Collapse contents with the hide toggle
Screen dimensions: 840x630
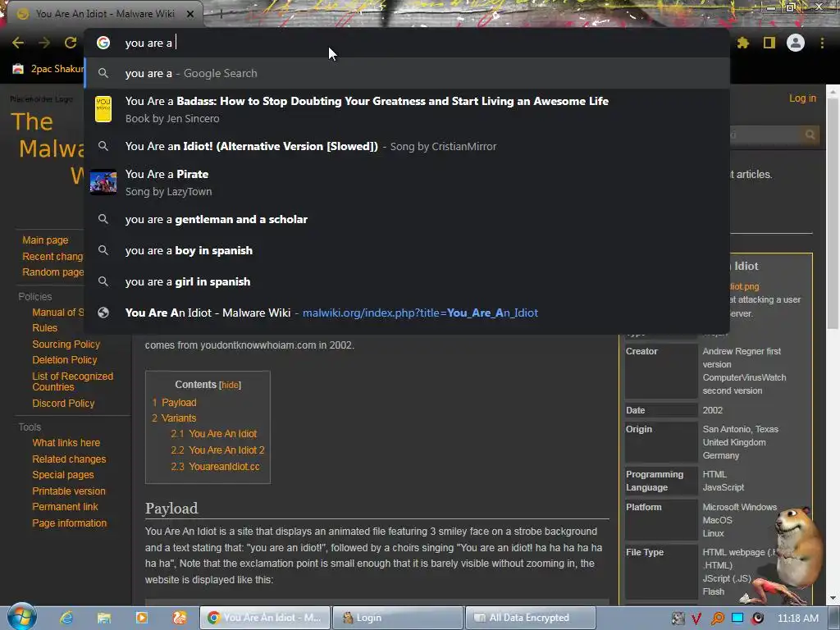tap(230, 386)
